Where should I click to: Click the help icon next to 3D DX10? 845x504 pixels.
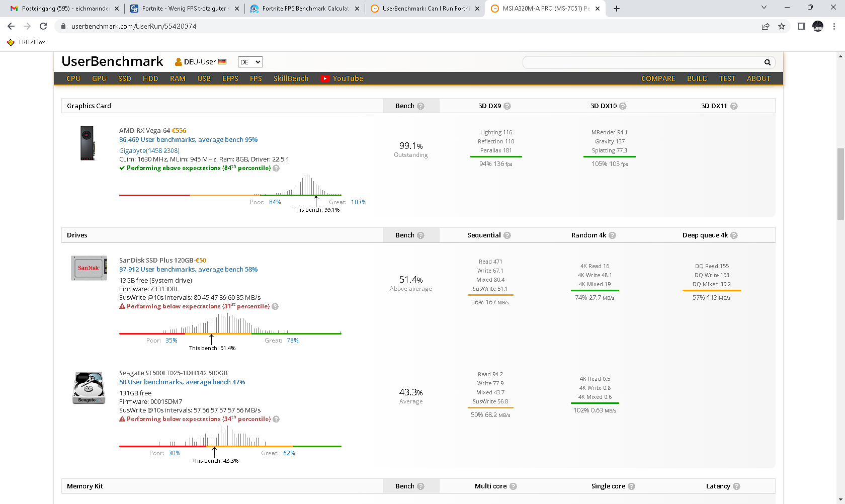[x=623, y=106]
